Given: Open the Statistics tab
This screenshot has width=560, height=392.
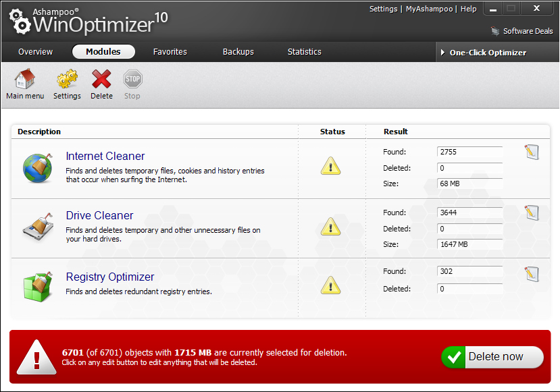Looking at the screenshot, I should coord(304,52).
